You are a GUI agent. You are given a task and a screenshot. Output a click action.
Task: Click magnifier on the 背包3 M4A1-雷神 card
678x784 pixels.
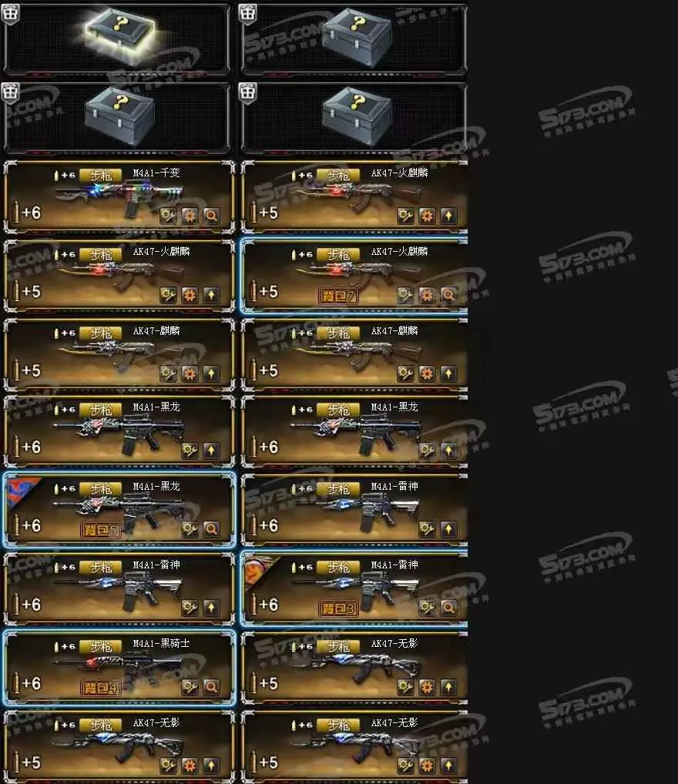tap(449, 608)
